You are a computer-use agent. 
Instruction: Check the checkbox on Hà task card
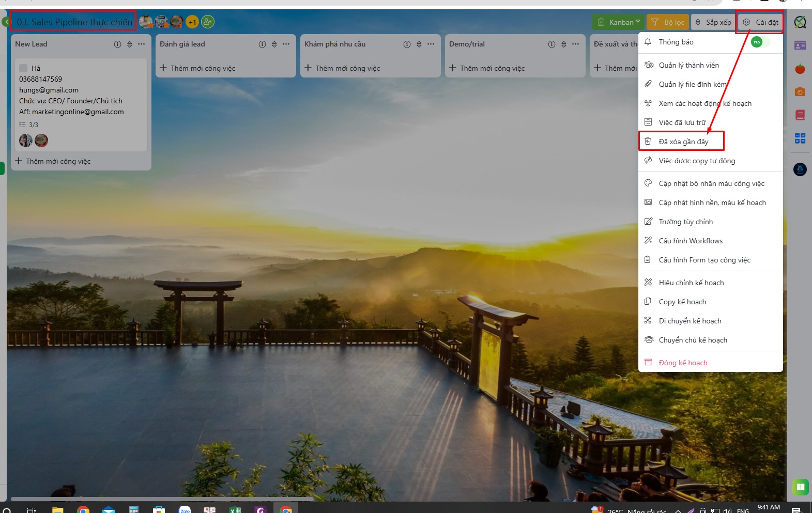23,68
